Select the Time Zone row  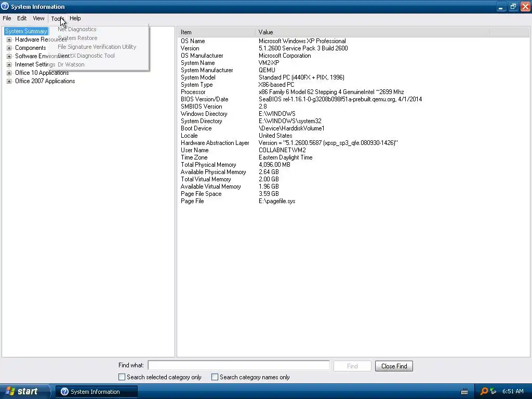click(353, 158)
